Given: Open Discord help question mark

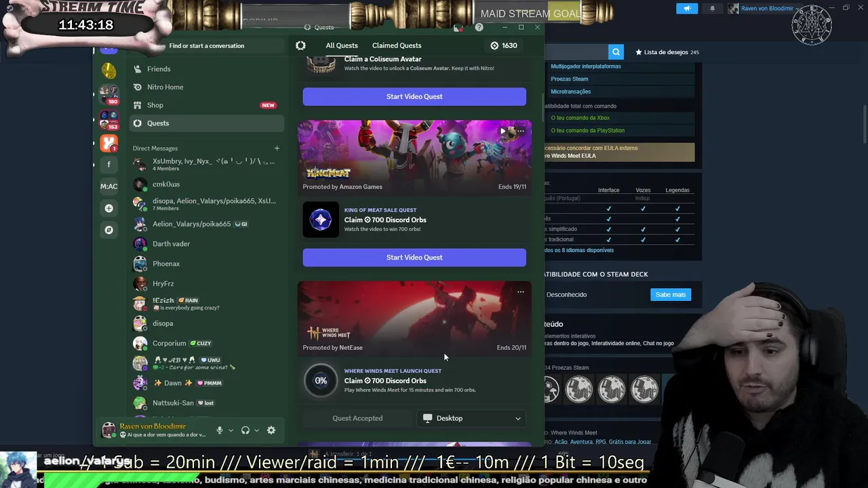Looking at the screenshot, I should [x=479, y=27].
